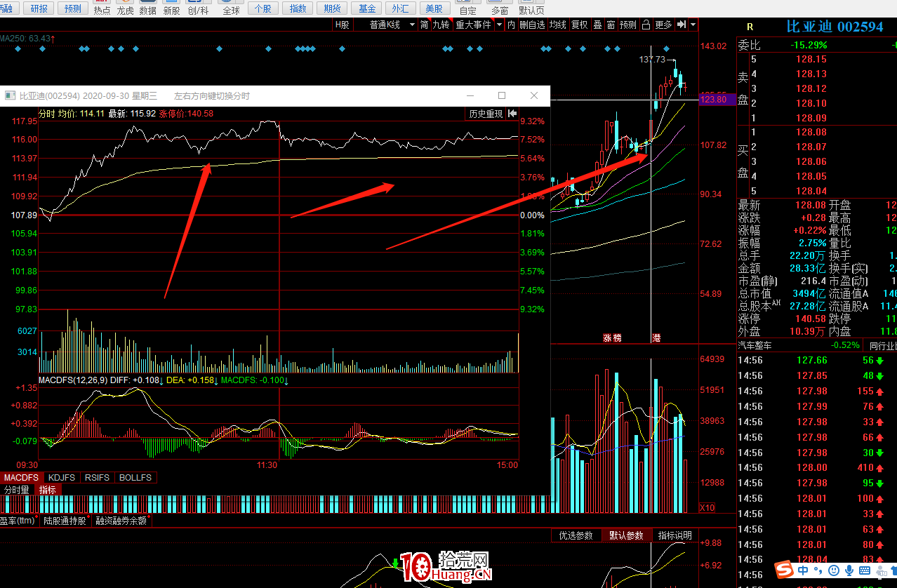Click the IME microphone voice input icon
This screenshot has width=897, height=588.
849,570
